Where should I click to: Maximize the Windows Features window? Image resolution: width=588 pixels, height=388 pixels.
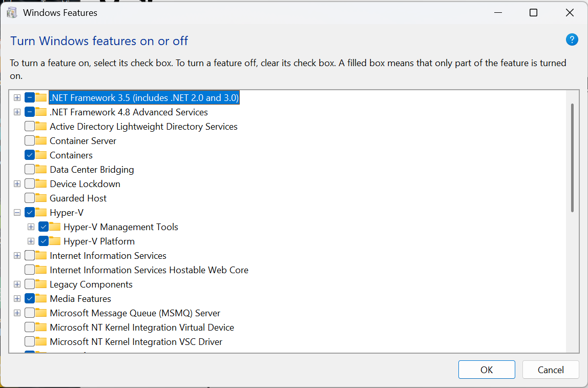[x=533, y=12]
